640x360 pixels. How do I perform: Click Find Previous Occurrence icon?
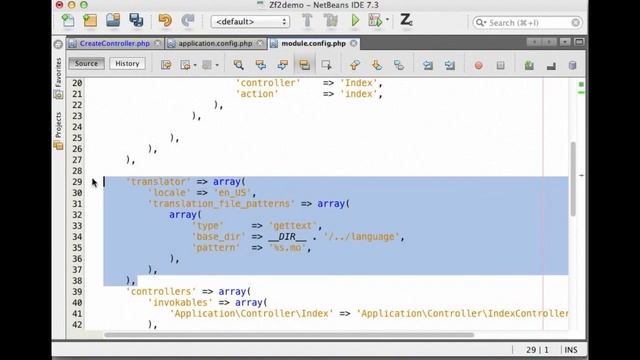point(260,65)
